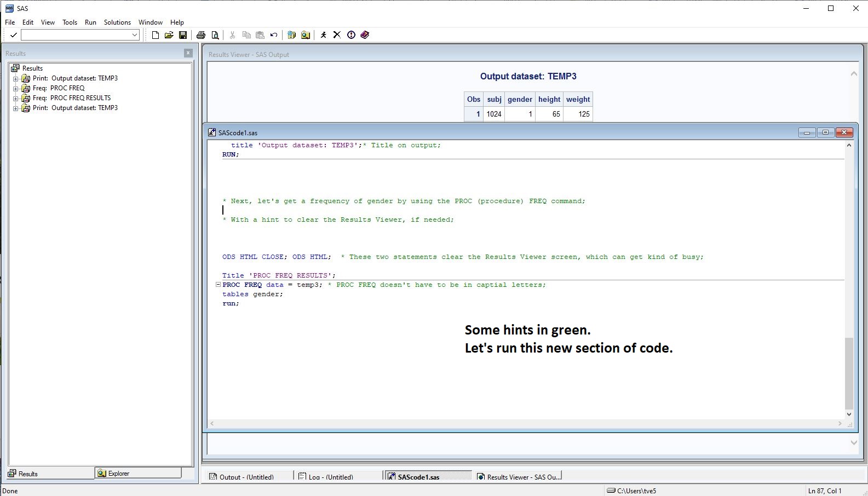Image resolution: width=868 pixels, height=496 pixels.
Task: Expand the 'Freq: PROC FREQ RESULTS' node
Action: click(16, 99)
